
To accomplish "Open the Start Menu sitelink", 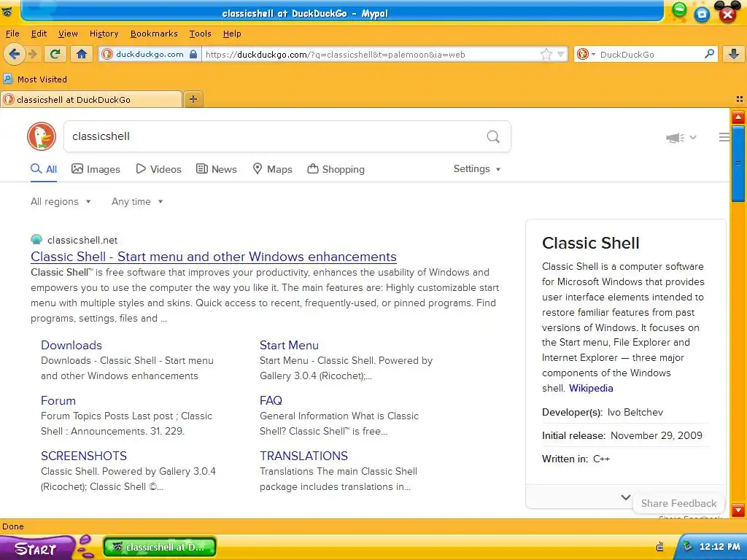I will click(x=289, y=345).
